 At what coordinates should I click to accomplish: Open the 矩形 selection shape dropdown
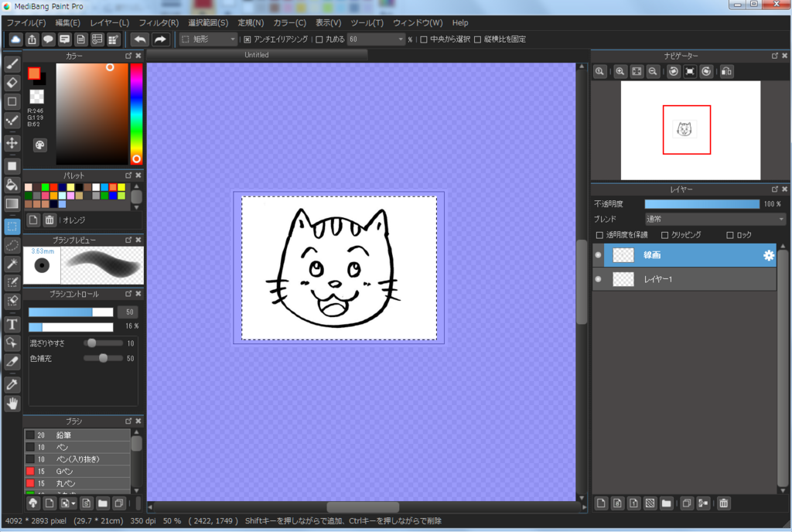[209, 39]
